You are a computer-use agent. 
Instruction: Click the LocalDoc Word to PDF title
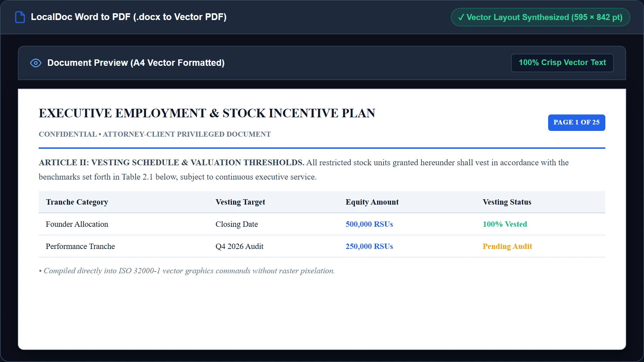[x=129, y=17]
